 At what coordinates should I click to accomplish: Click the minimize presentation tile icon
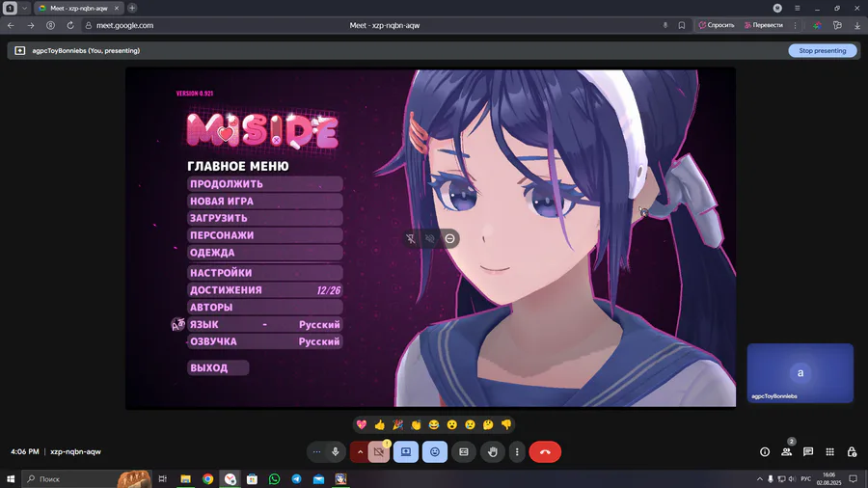[450, 239]
